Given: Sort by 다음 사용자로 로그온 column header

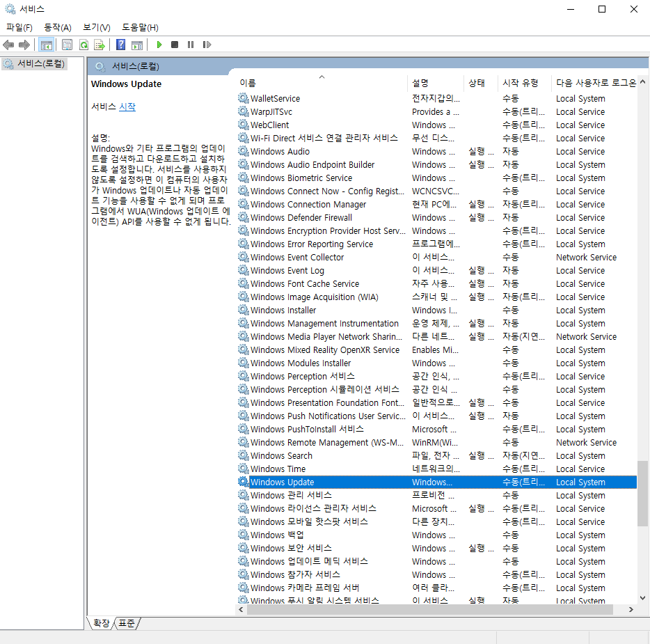Looking at the screenshot, I should point(596,83).
